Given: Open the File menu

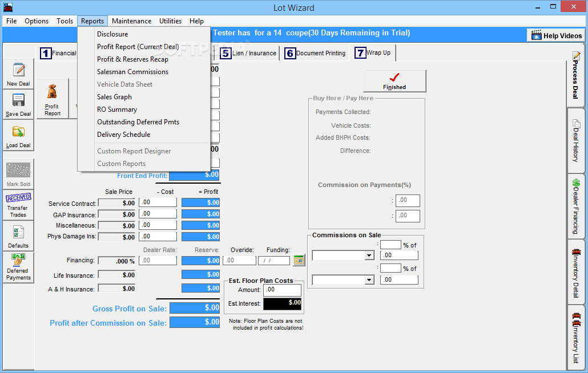Looking at the screenshot, I should pyautogui.click(x=11, y=21).
